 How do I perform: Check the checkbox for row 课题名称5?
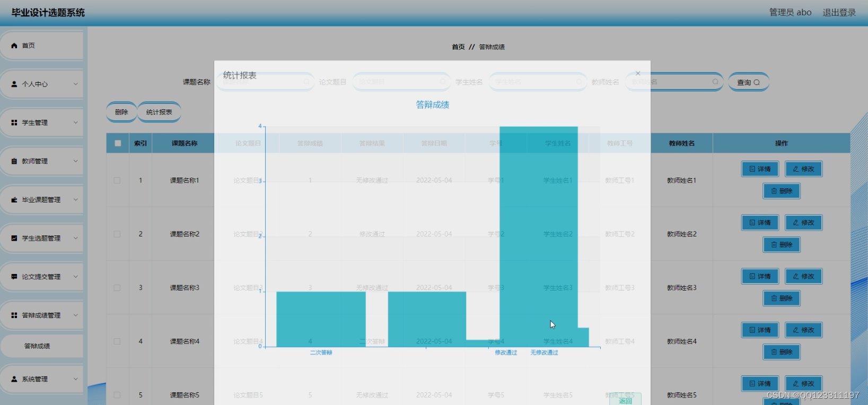point(117,395)
